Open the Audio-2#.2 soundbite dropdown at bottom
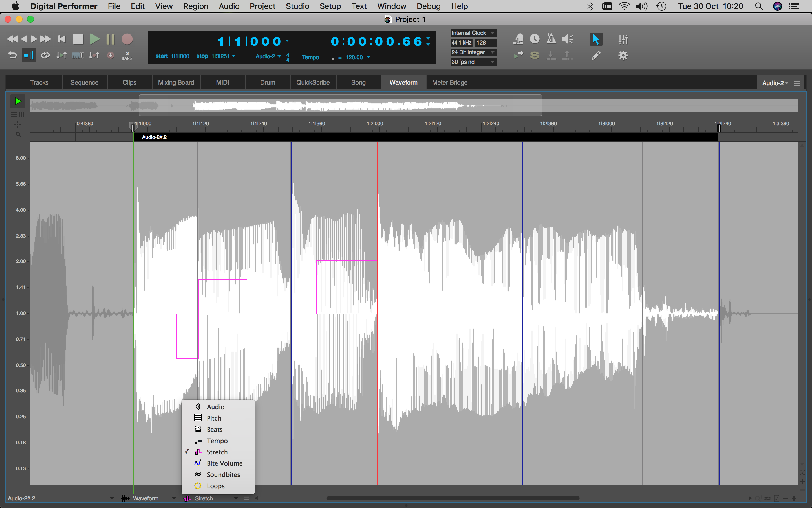The height and width of the screenshot is (508, 812). (60, 498)
